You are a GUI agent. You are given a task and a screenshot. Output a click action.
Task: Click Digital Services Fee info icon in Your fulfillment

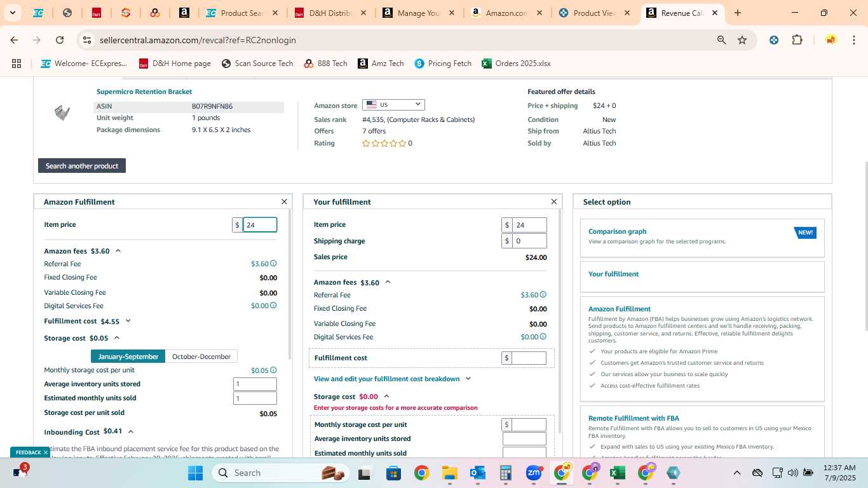(x=543, y=337)
